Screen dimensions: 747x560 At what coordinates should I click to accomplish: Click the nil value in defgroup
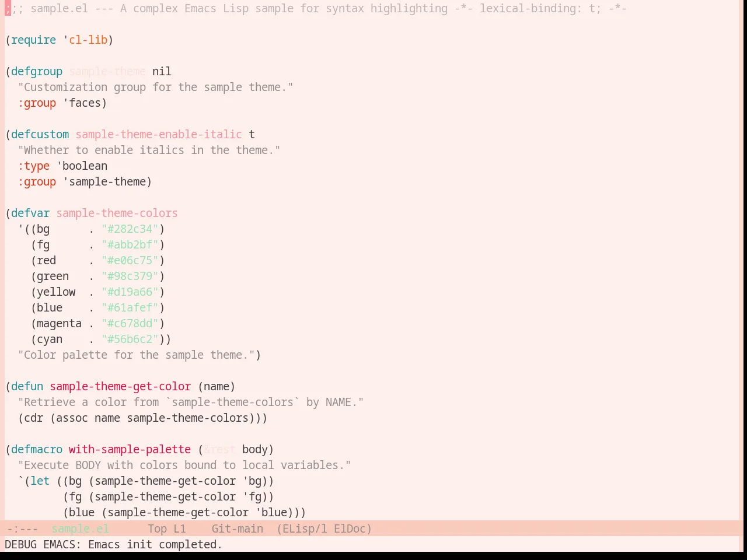point(162,71)
